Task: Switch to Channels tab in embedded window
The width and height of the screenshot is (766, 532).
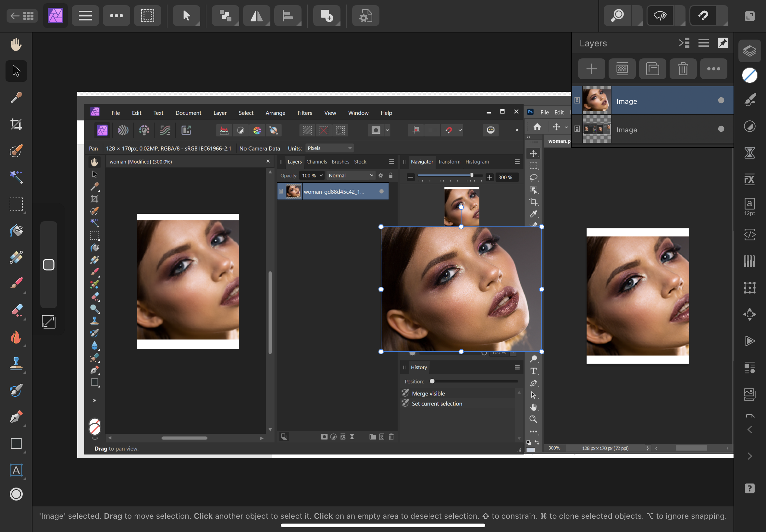Action: [x=316, y=162]
